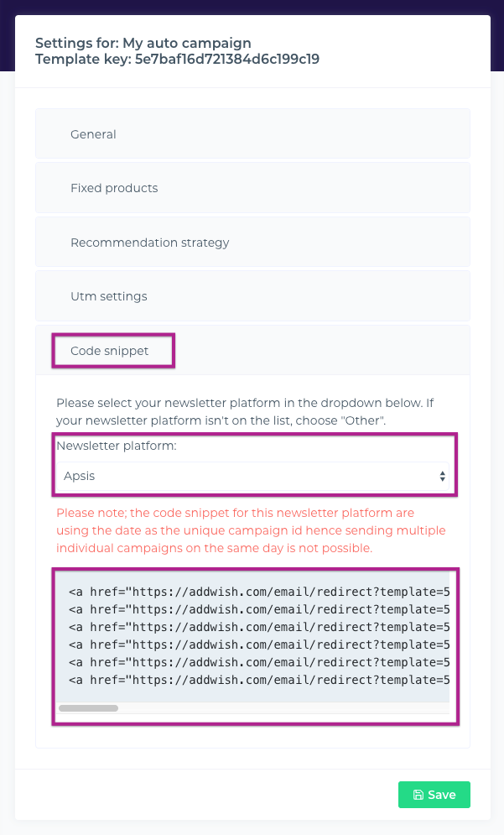Expand the General settings section
504x835 pixels.
tap(93, 134)
